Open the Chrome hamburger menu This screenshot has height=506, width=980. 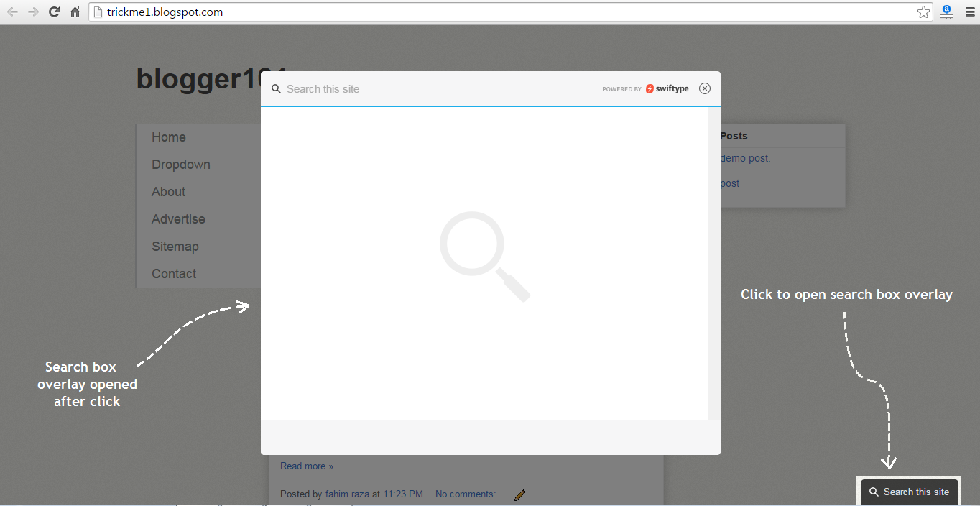coord(971,11)
